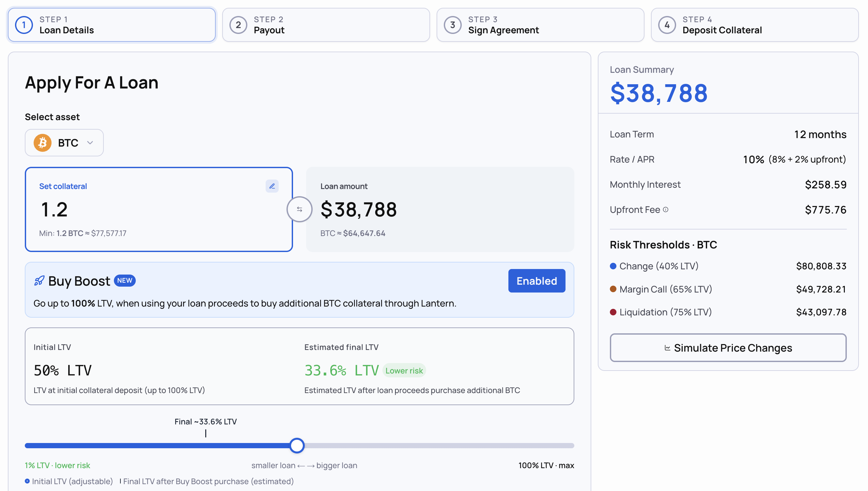Click the swap arrows icon between collateral and loan

[299, 209]
